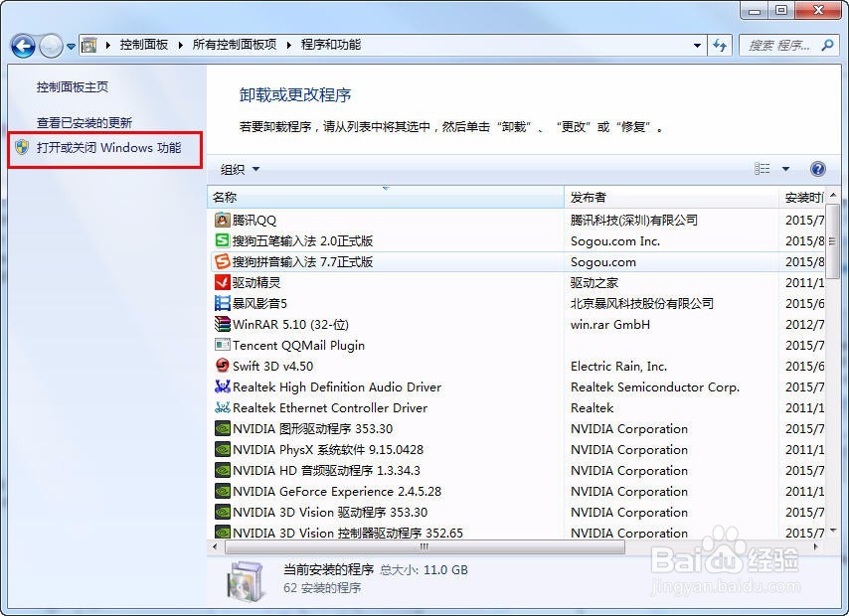
Task: Click the Control Panel icon in address bar
Action: click(88, 46)
